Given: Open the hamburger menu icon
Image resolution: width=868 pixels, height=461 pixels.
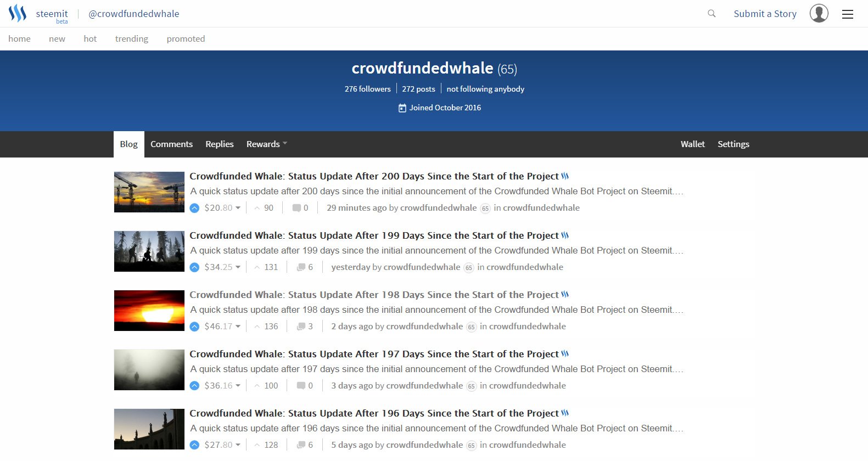Looking at the screenshot, I should (x=848, y=14).
